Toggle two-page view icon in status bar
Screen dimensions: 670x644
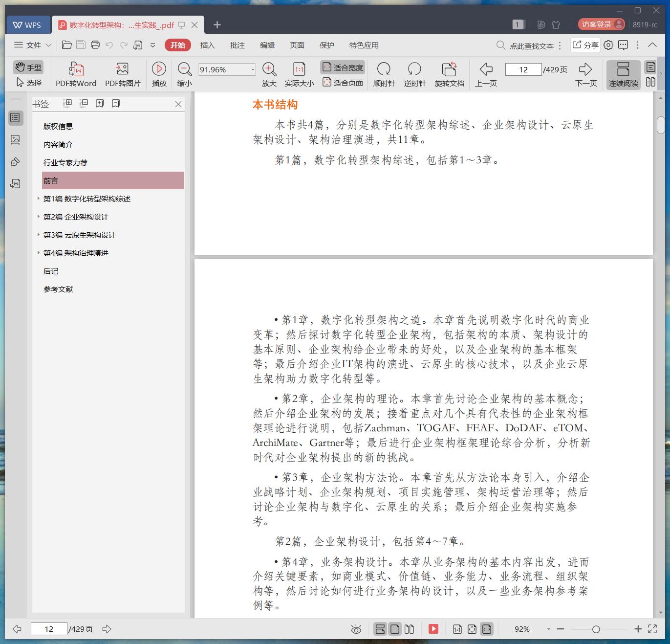tap(410, 629)
